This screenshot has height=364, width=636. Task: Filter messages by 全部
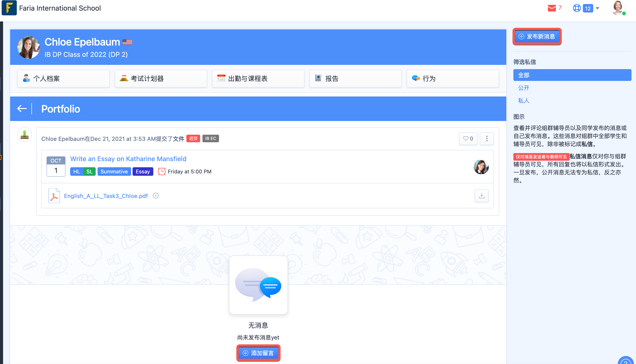tap(572, 75)
